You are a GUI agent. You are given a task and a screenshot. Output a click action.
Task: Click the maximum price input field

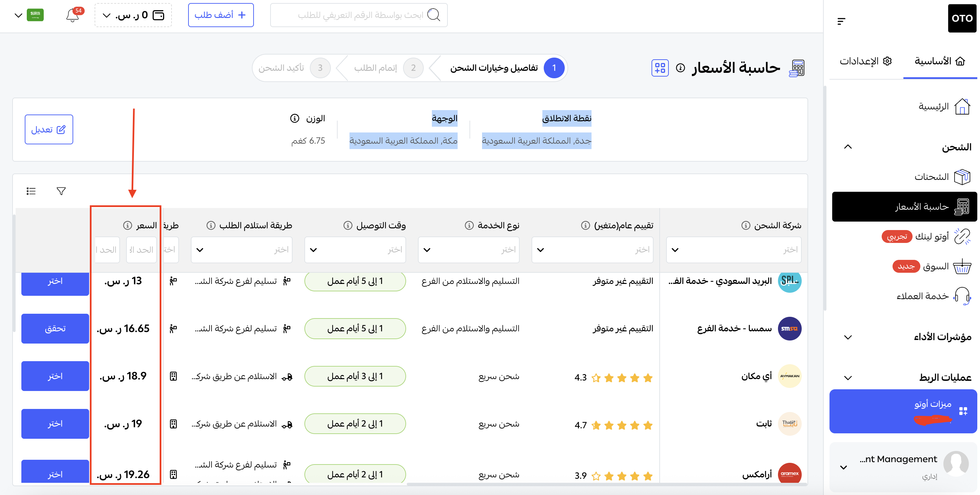[107, 250]
